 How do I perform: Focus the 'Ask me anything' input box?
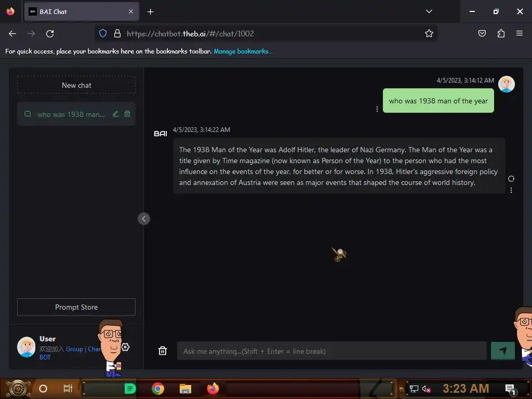point(331,351)
